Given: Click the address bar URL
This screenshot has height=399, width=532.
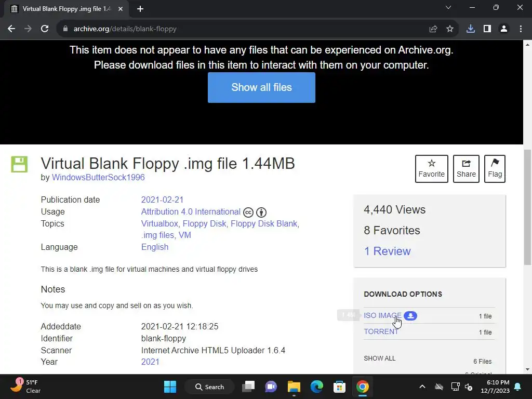Looking at the screenshot, I should coord(125,29).
